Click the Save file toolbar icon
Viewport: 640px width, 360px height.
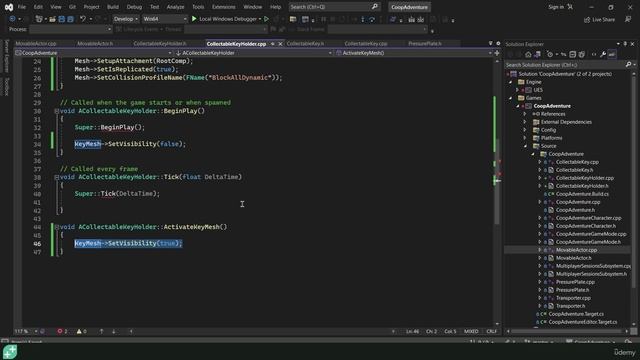coord(62,19)
